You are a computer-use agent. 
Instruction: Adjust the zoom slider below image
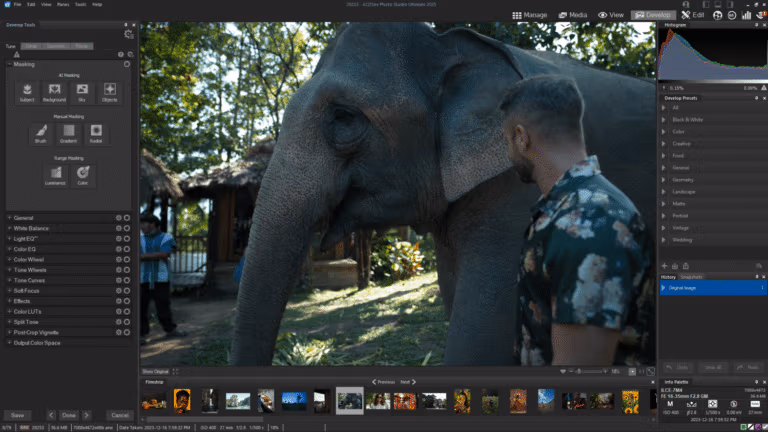tap(588, 372)
